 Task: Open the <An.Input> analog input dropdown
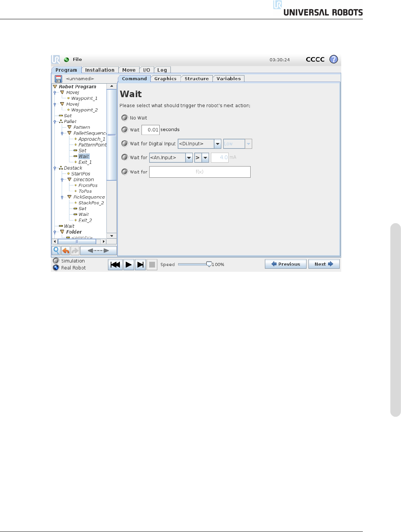pyautogui.click(x=171, y=158)
